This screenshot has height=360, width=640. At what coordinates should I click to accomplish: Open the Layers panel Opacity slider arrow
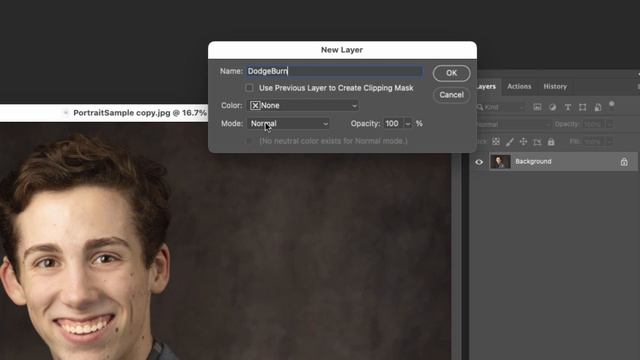pos(609,124)
